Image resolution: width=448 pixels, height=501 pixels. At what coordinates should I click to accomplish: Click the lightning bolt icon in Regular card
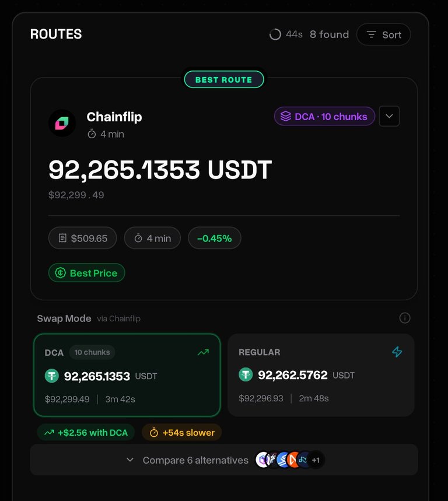(397, 352)
